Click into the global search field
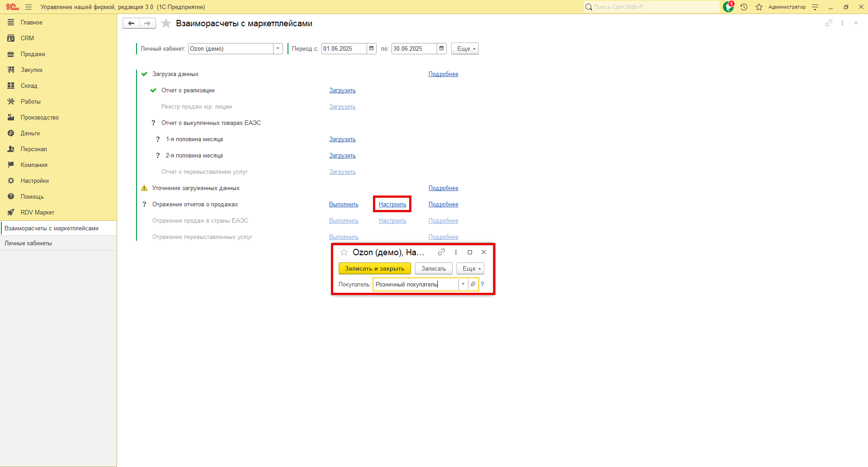 [653, 7]
